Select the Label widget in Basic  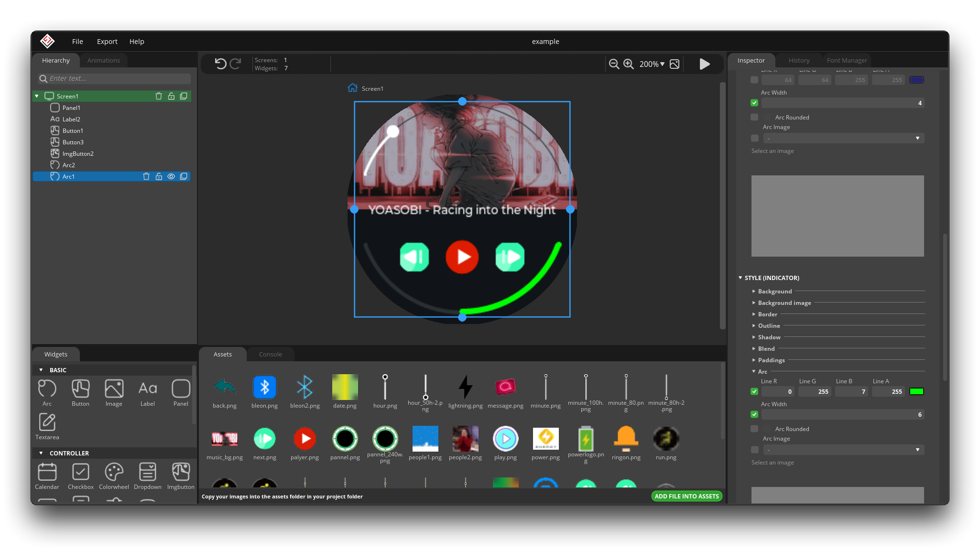(x=147, y=393)
